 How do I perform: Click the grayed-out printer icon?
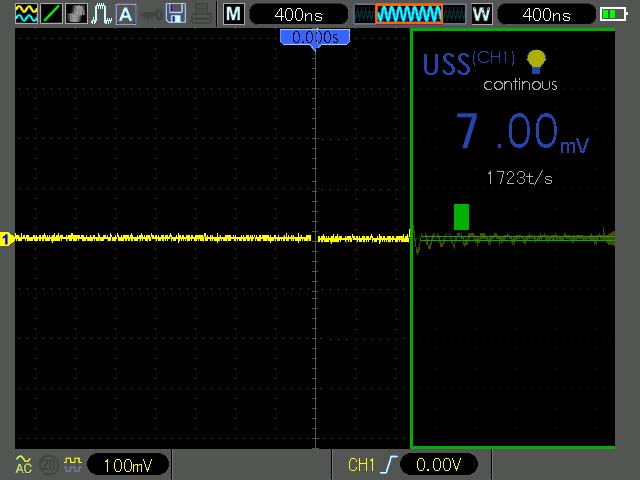tap(202, 14)
